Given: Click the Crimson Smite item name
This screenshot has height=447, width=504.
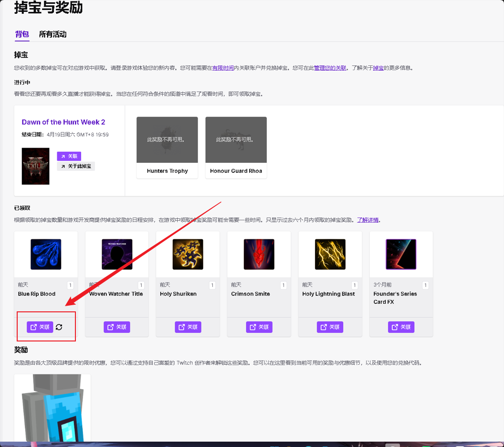Looking at the screenshot, I should pyautogui.click(x=251, y=294).
